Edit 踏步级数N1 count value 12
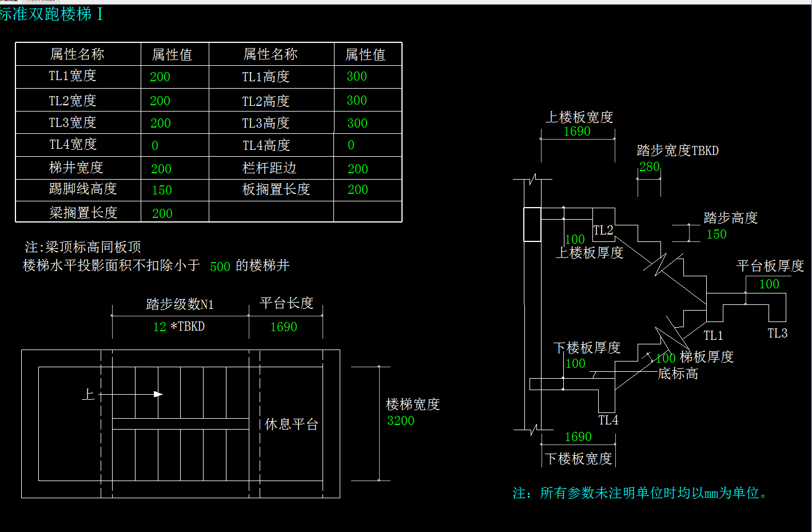This screenshot has width=812, height=532. (x=160, y=327)
